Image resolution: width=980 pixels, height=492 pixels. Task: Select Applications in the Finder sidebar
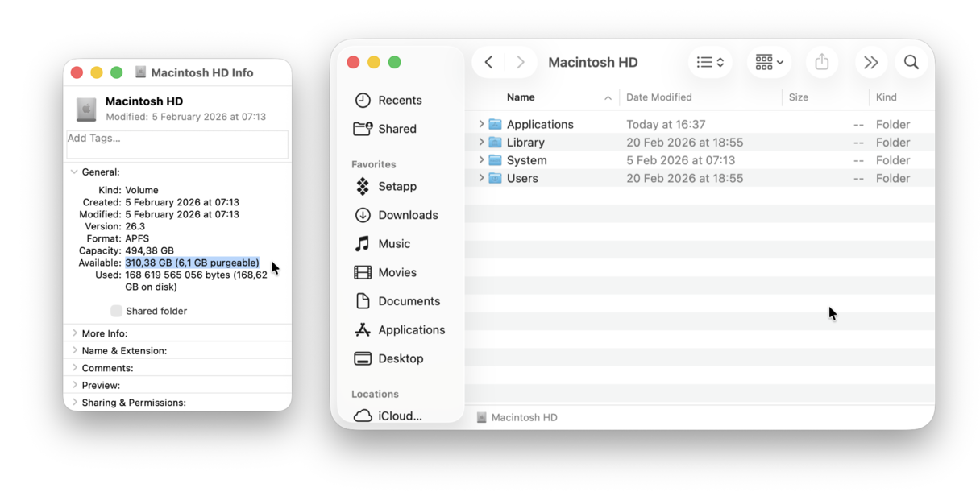point(411,329)
